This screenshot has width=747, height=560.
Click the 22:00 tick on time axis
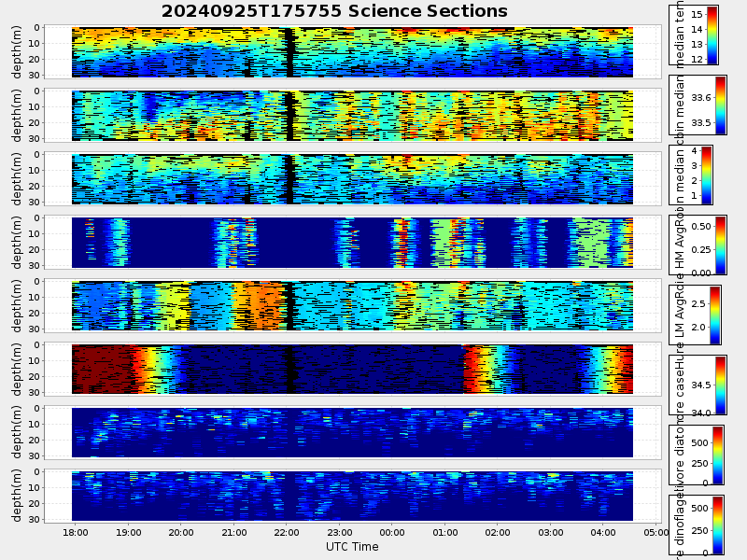click(287, 533)
